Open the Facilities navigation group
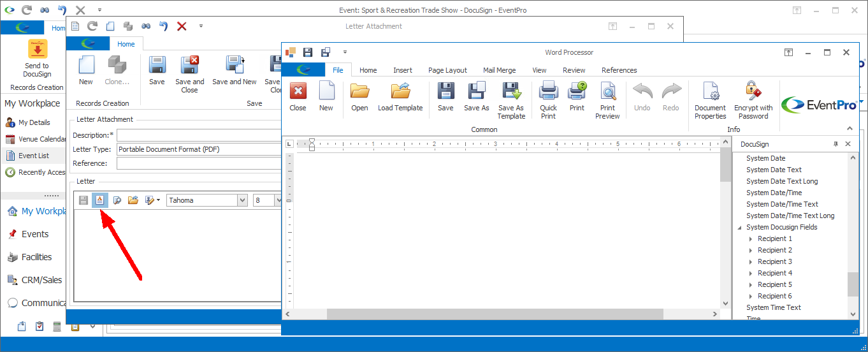868x352 pixels. pyautogui.click(x=36, y=257)
